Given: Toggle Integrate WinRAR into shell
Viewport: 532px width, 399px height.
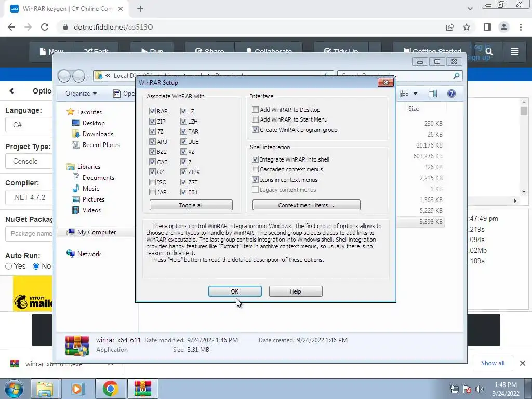Looking at the screenshot, I should 255,159.
